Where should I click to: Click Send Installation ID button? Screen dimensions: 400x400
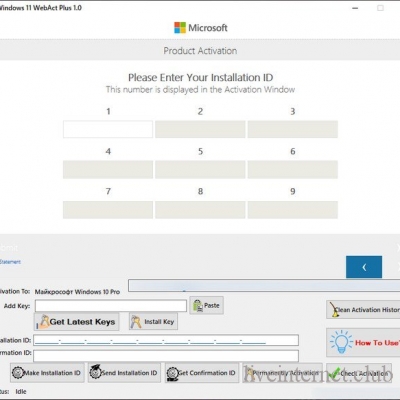click(124, 373)
